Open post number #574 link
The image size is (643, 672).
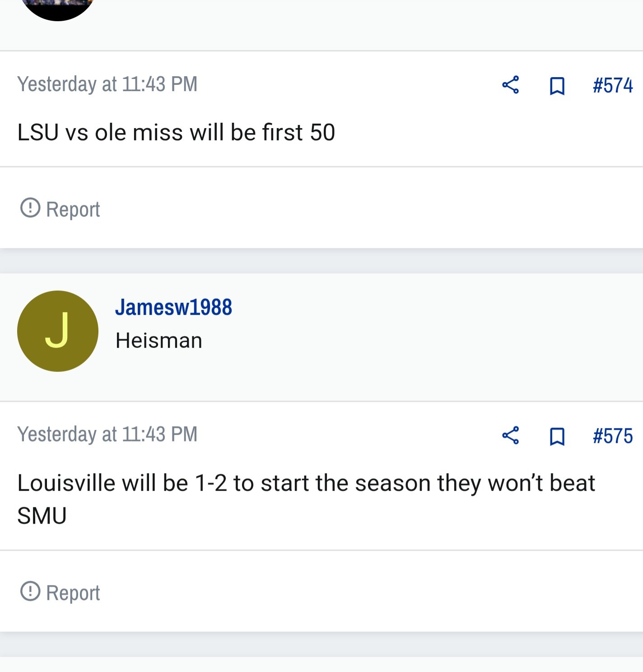pos(613,85)
